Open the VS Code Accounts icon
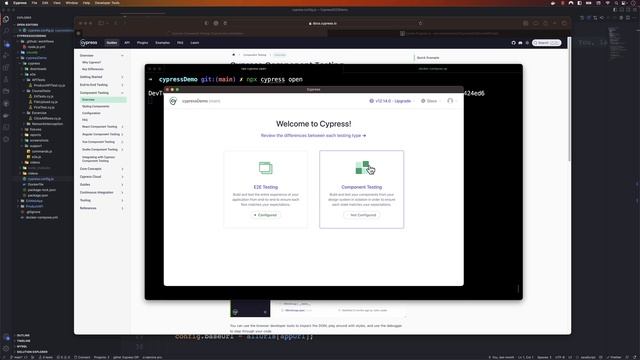640x360 pixels. [x=6, y=338]
